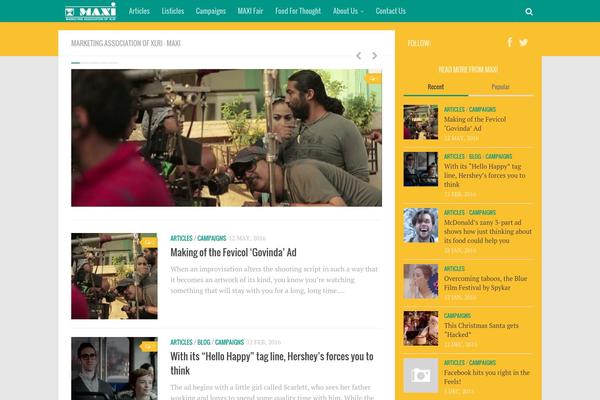
Task: Open the Articles menu item
Action: point(139,11)
